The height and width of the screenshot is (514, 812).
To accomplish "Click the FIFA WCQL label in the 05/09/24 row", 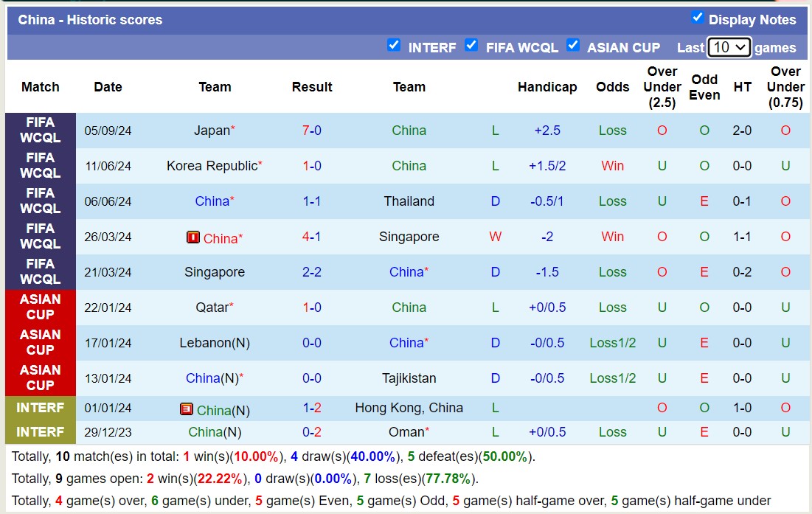I will [41, 131].
